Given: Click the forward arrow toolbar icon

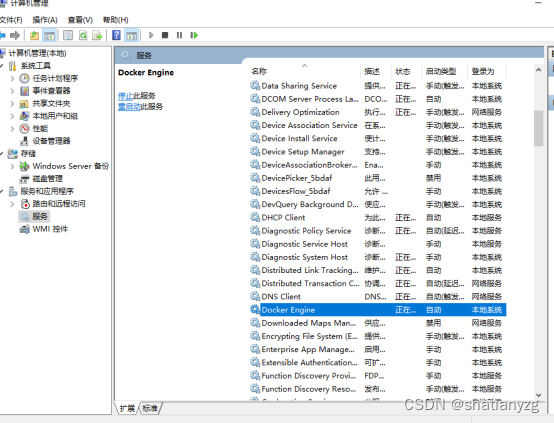Looking at the screenshot, I should 15,35.
